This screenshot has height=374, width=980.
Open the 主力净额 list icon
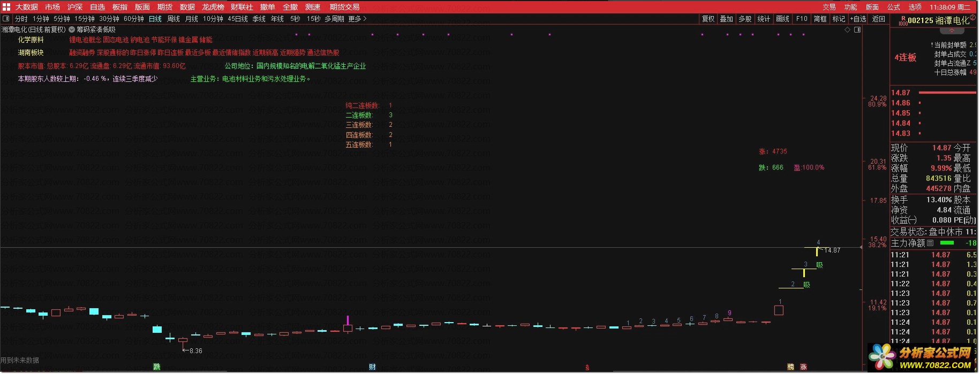(x=930, y=243)
